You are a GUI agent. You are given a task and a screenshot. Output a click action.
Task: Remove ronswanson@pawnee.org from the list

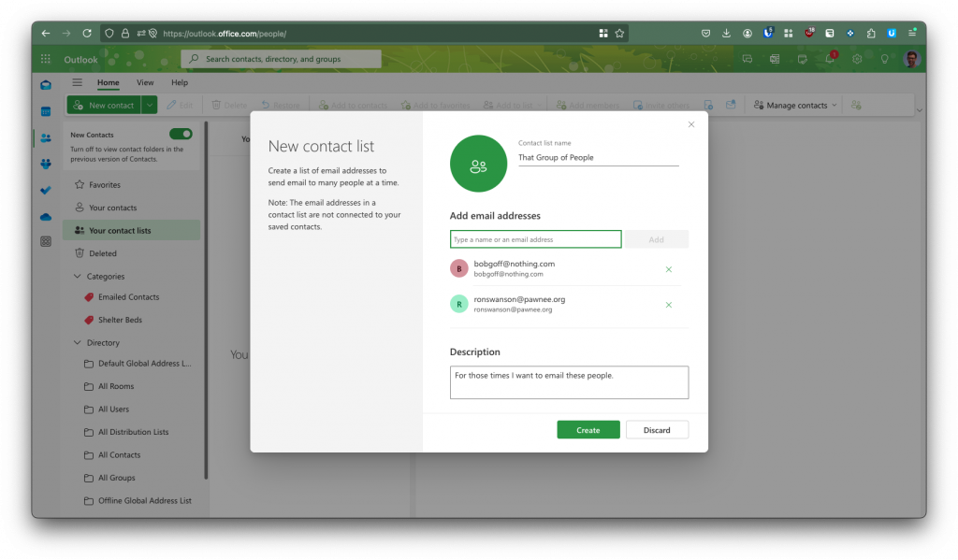(x=668, y=305)
